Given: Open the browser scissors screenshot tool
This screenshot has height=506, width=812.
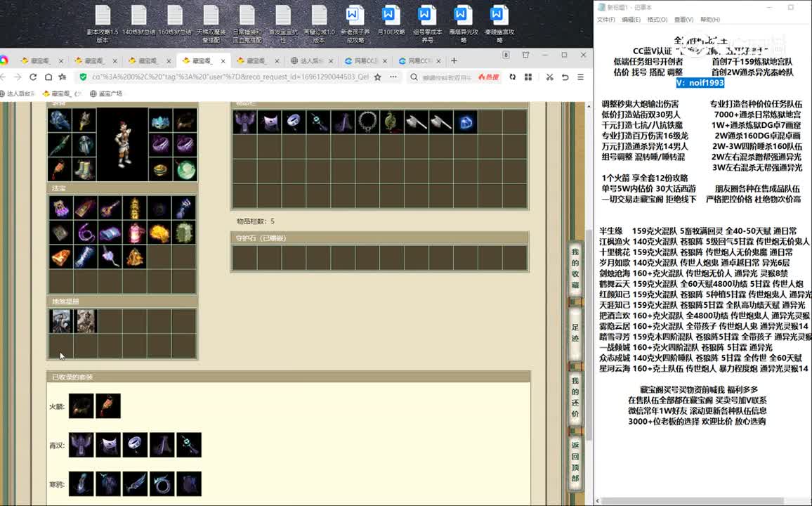Looking at the screenshot, I should click(x=549, y=77).
